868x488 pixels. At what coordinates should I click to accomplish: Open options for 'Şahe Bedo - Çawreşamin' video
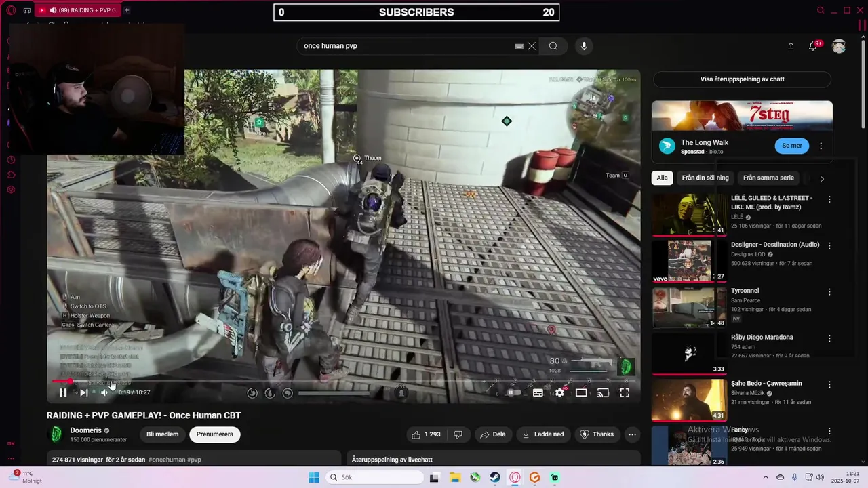click(829, 384)
